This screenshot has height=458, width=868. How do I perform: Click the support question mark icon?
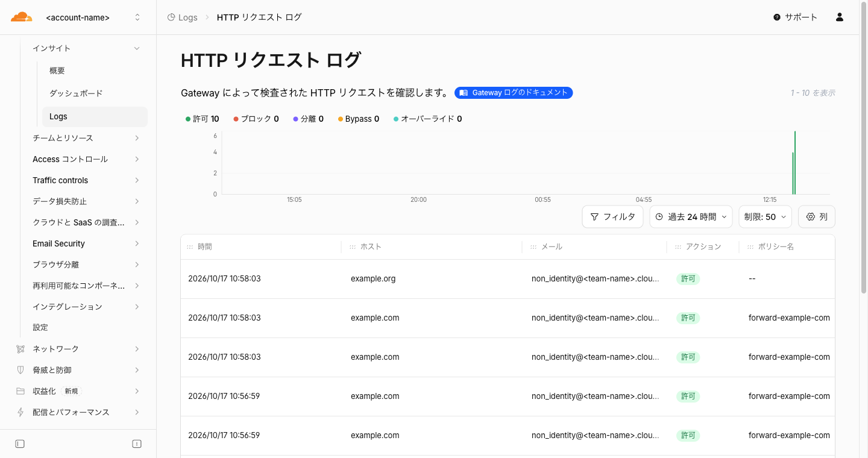(777, 17)
